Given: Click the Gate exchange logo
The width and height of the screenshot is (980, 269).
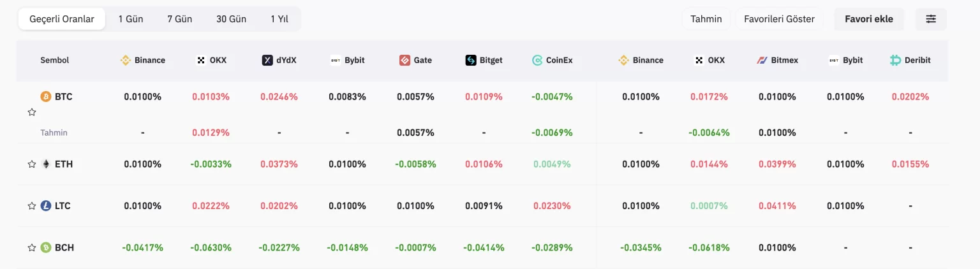Looking at the screenshot, I should [405, 60].
